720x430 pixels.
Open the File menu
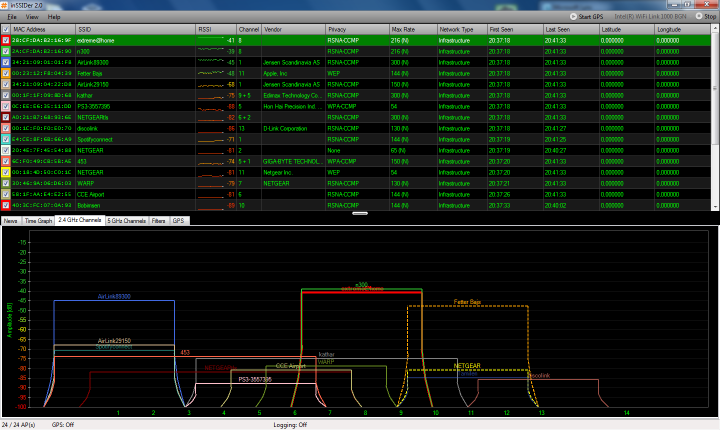[x=12, y=17]
